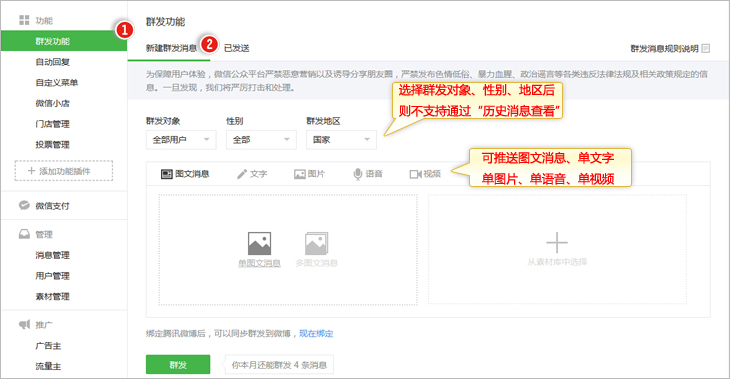Click the plus icon to choose material
730x379 pixels.
(x=557, y=243)
